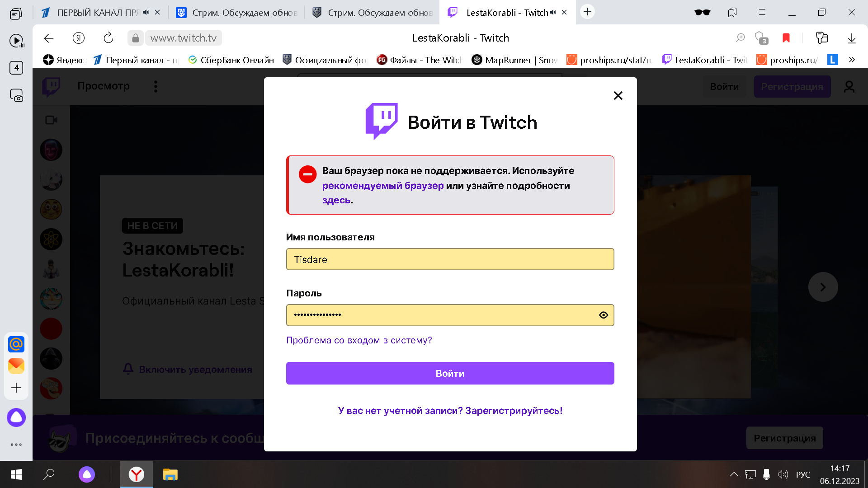Open a new browser tab
This screenshot has width=868, height=488.
[x=587, y=12]
